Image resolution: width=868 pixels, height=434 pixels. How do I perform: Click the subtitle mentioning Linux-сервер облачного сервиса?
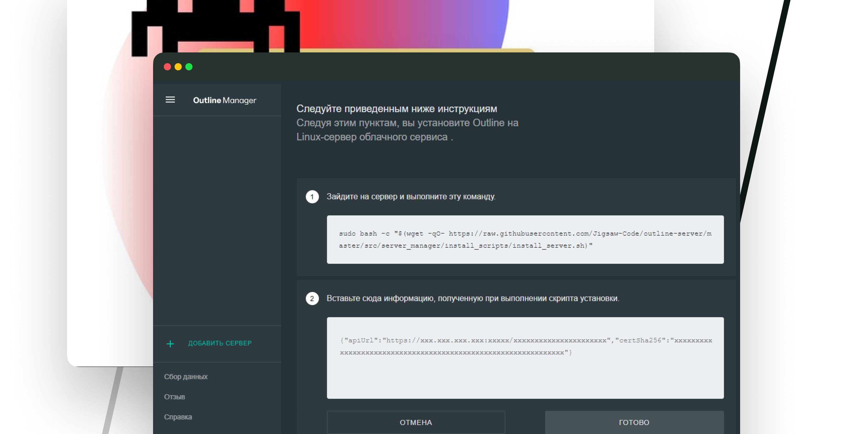(407, 130)
